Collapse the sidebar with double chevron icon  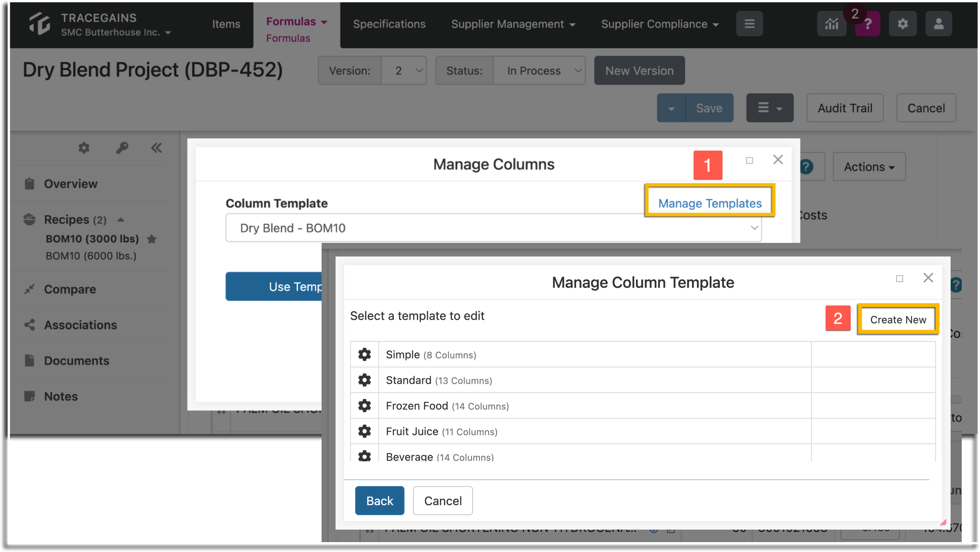(x=156, y=148)
